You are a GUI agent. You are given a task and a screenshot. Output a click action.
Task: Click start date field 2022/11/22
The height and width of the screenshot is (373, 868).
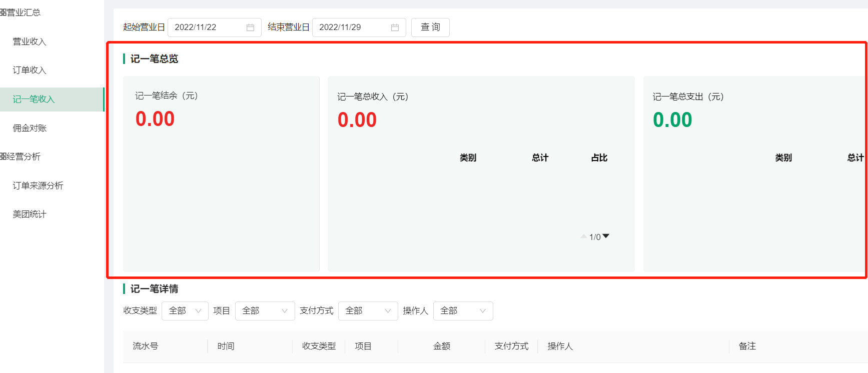tap(215, 27)
